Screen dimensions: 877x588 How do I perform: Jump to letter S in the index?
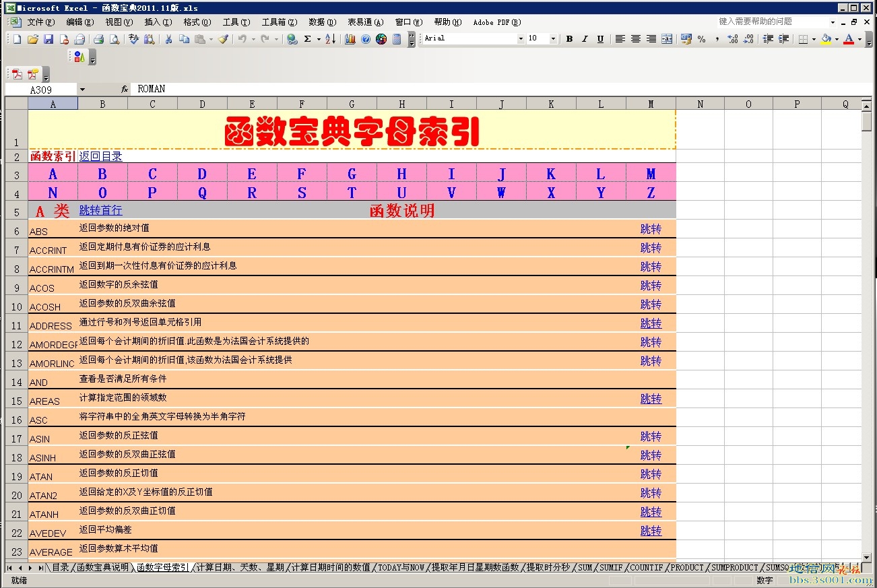click(x=302, y=193)
